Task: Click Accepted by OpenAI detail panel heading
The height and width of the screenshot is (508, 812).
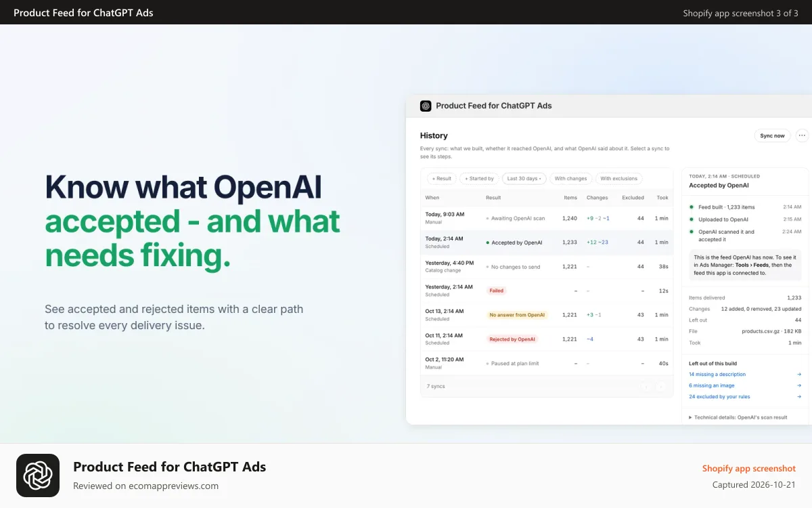Action: 719,185
